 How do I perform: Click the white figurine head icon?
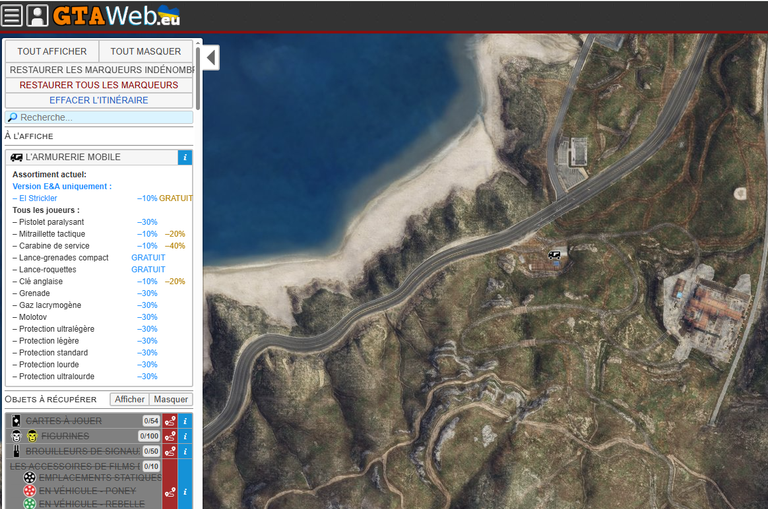pos(16,436)
